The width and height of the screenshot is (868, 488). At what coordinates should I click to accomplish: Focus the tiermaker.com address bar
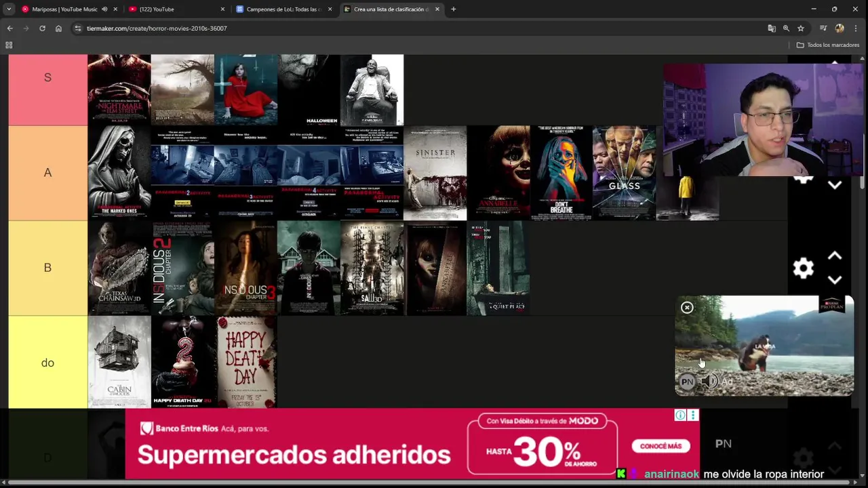click(420, 28)
